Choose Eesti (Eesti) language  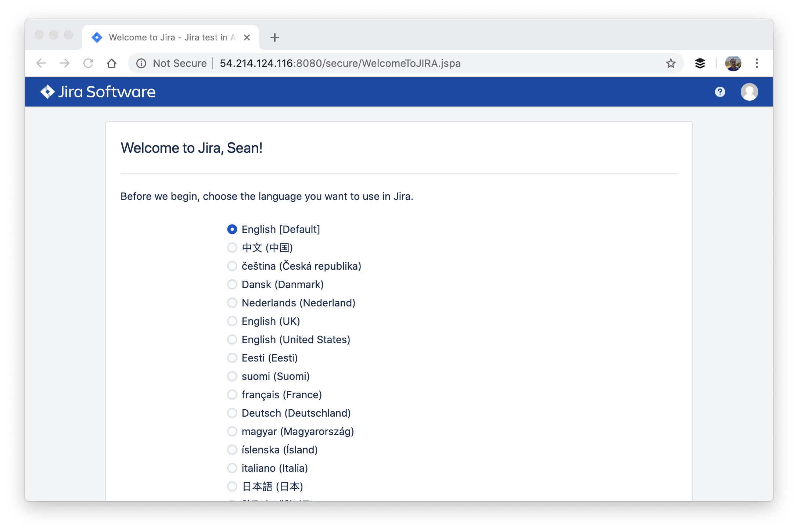[232, 358]
